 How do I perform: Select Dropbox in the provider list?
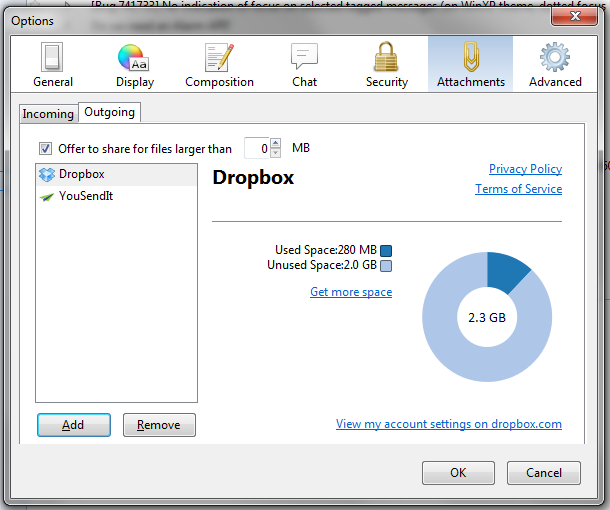[81, 174]
